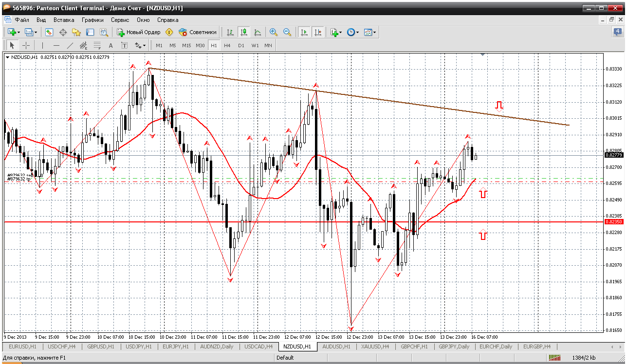Image resolution: width=627 pixels, height=364 pixels.
Task: Click the connection status bars icon
Action: [x=555, y=358]
